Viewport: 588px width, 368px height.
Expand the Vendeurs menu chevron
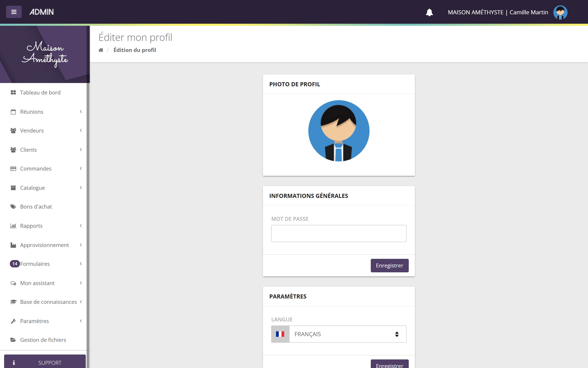point(81,131)
